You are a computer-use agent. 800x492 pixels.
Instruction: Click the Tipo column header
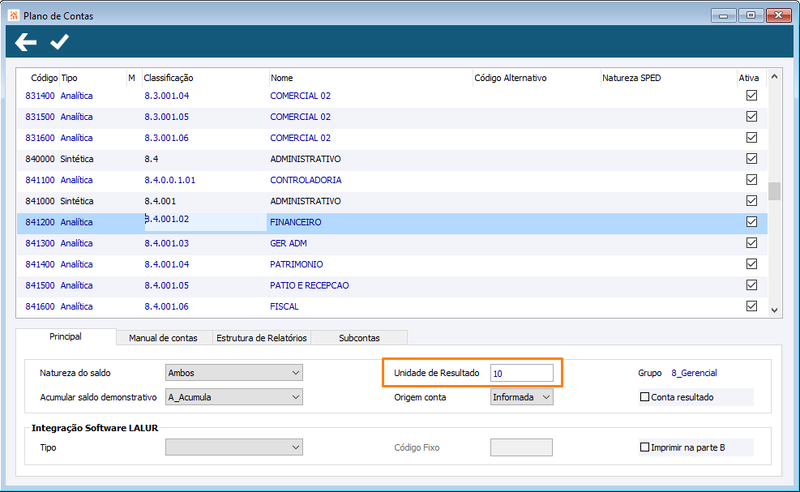click(69, 78)
